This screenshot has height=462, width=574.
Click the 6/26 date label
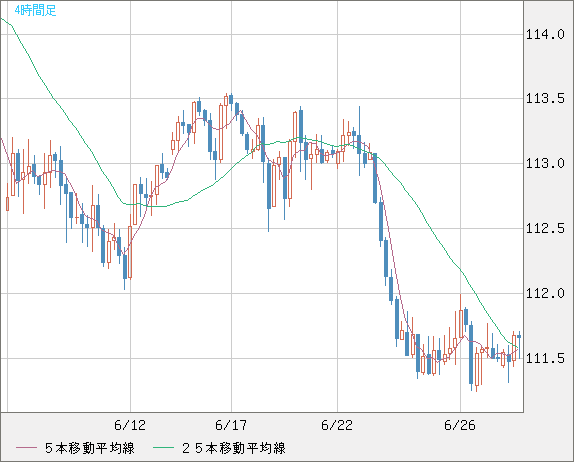point(460,425)
